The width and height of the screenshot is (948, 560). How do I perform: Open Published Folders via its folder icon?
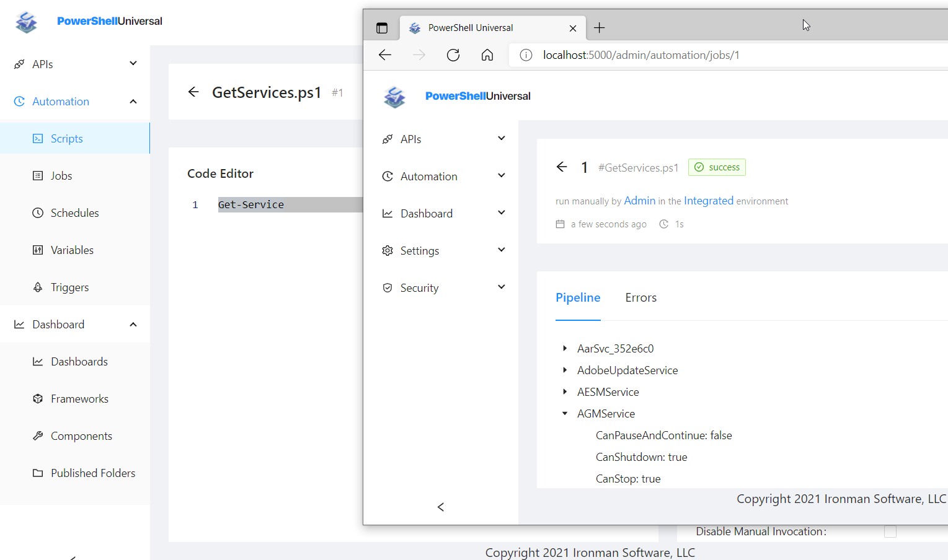[37, 473]
